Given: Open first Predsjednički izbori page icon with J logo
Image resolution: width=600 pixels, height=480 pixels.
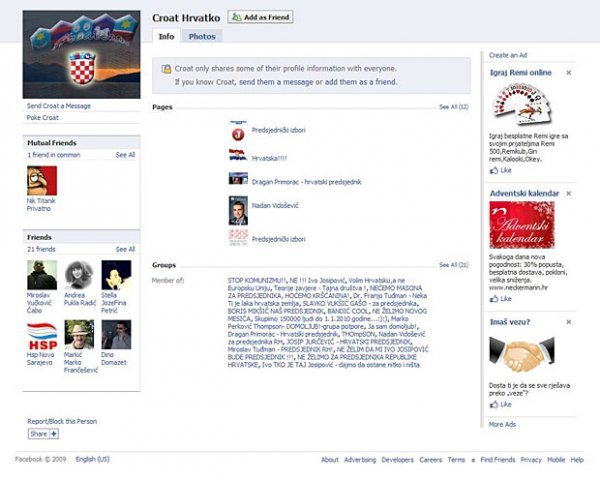Looking at the screenshot, I should point(238,131).
